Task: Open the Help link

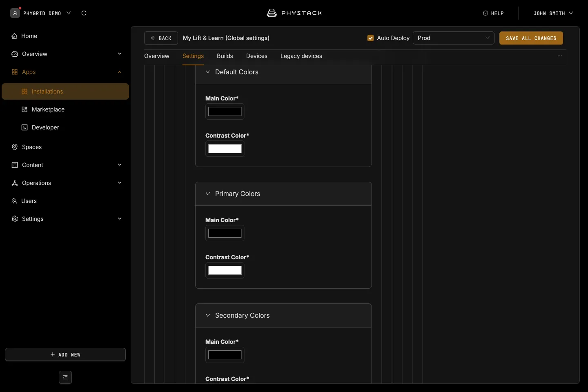Action: (493, 13)
